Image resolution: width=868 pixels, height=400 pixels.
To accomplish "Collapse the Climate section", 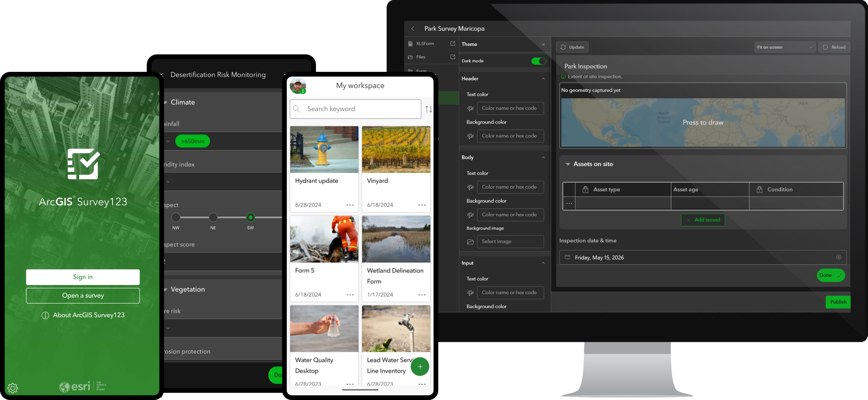I will 166,102.
